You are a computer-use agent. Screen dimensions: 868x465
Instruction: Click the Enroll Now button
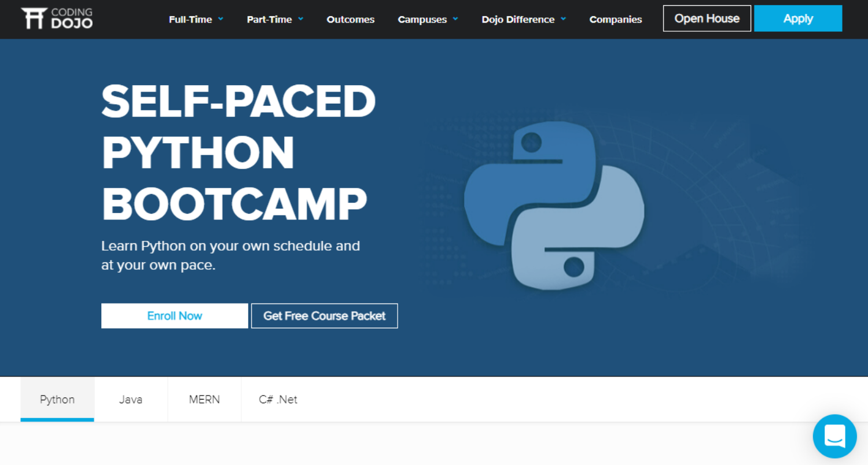[x=174, y=316]
